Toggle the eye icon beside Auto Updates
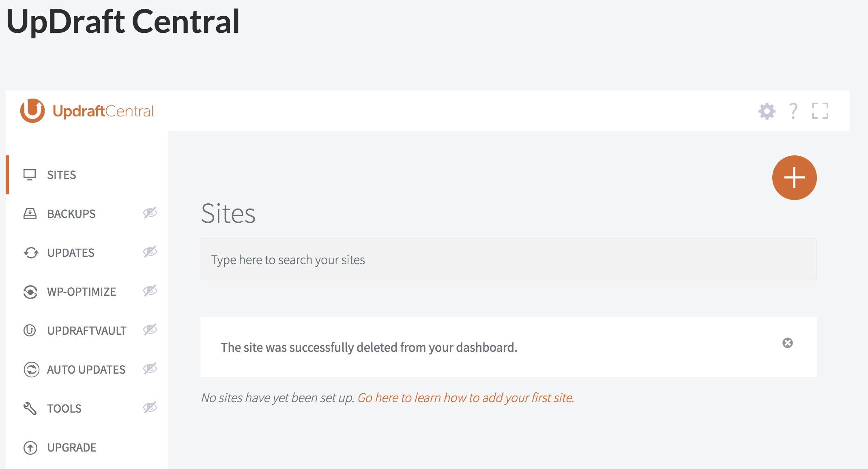The width and height of the screenshot is (868, 469). [150, 368]
